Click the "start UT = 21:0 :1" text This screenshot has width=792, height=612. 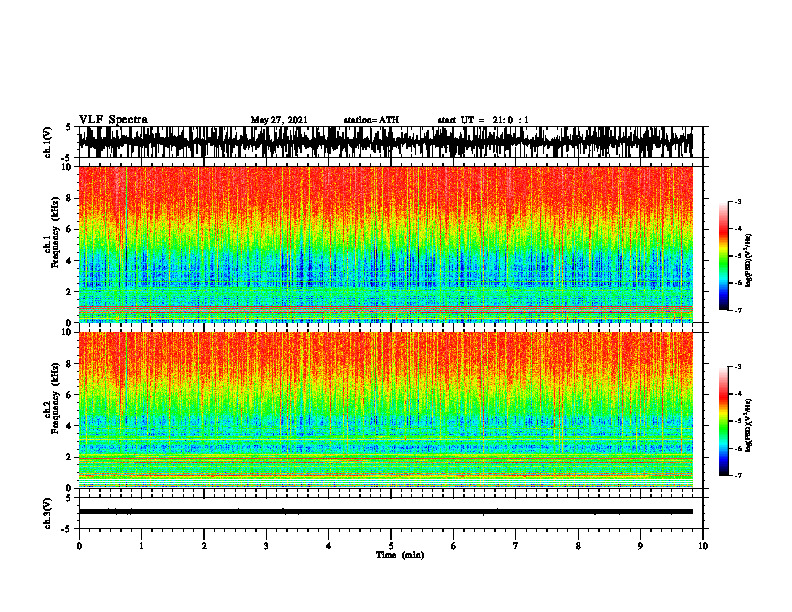[x=483, y=120]
